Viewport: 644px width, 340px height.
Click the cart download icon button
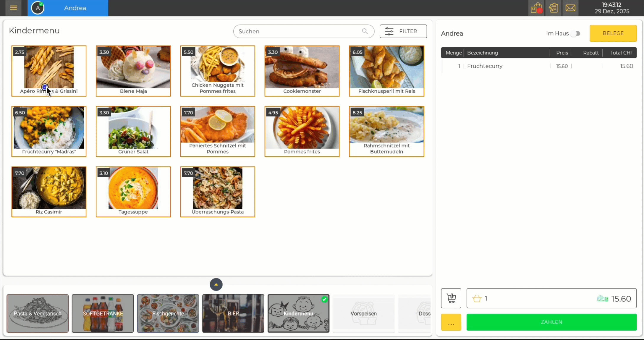(x=451, y=298)
